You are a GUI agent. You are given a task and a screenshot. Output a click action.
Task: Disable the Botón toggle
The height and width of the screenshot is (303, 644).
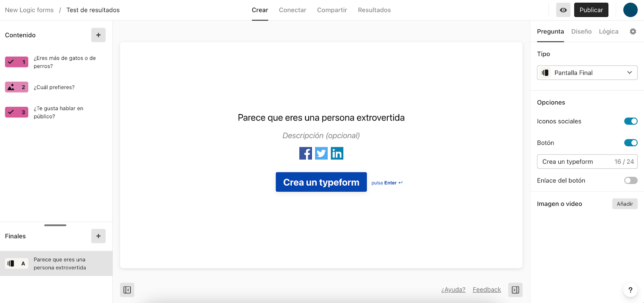click(631, 143)
